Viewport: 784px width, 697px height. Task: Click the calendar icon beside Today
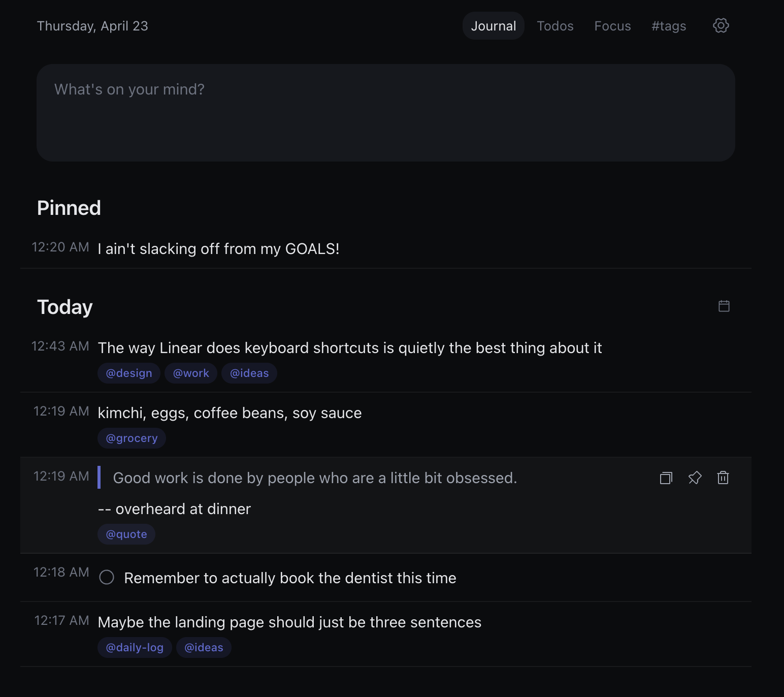724,306
